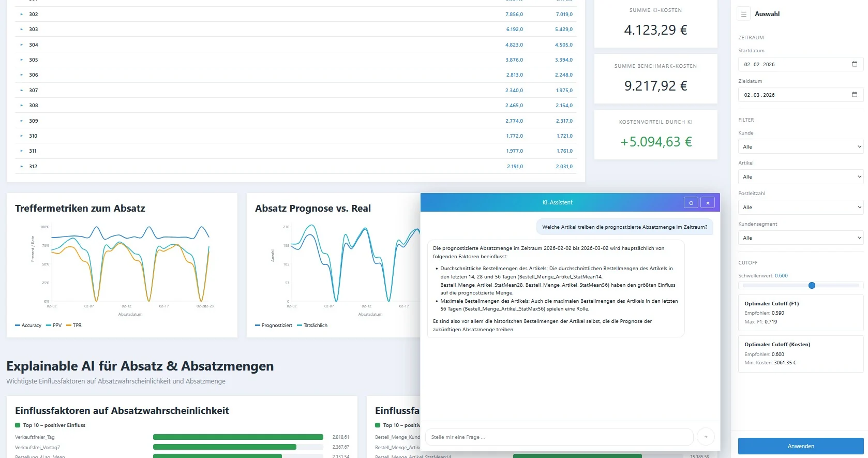The height and width of the screenshot is (458, 868).
Task: Click the Anwenden button
Action: (801, 446)
